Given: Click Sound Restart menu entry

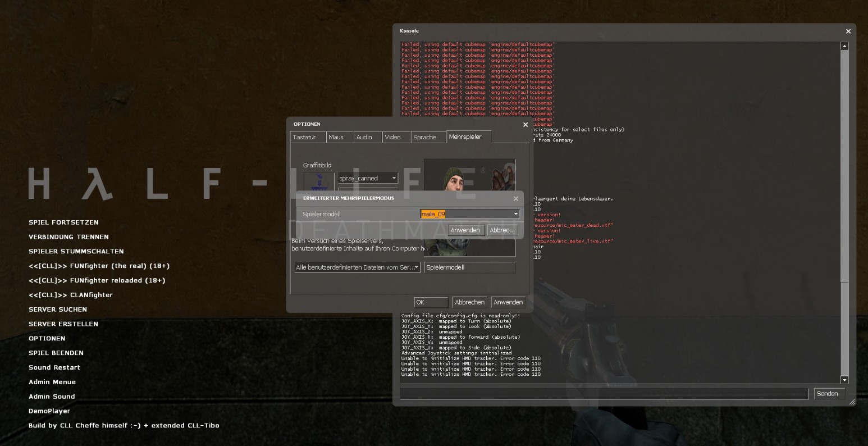Looking at the screenshot, I should point(54,367).
